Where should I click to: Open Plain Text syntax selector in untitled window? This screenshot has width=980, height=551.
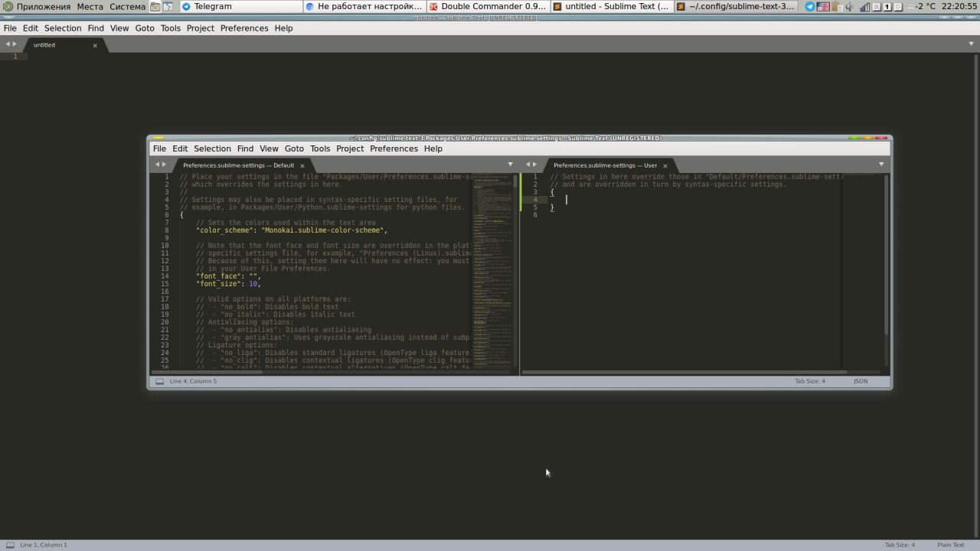click(x=951, y=545)
